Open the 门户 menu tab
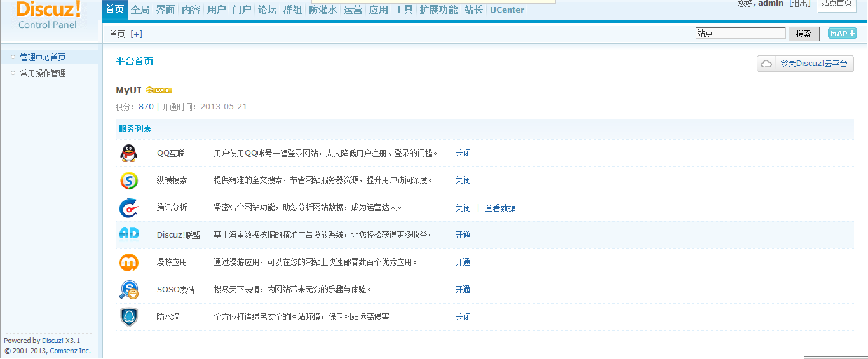 pos(241,10)
